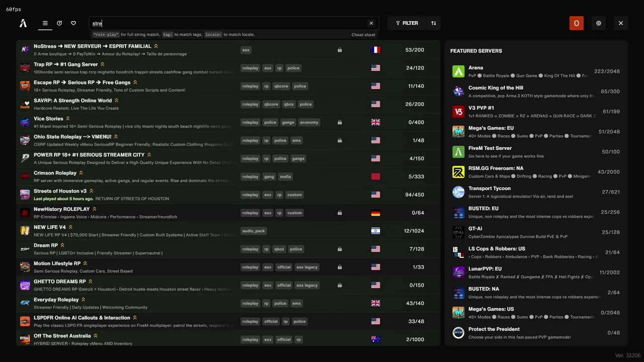
Task: Open Cosmic King of the Hill icon
Action: coord(458,92)
